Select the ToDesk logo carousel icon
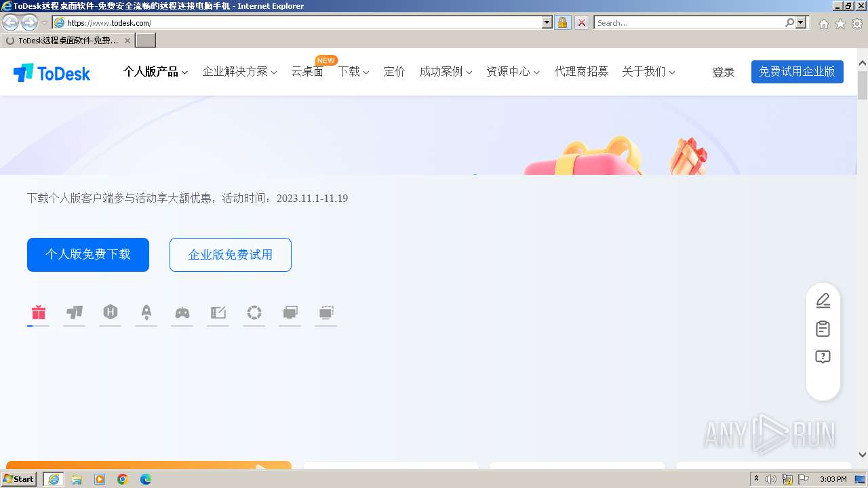 pyautogui.click(x=75, y=312)
